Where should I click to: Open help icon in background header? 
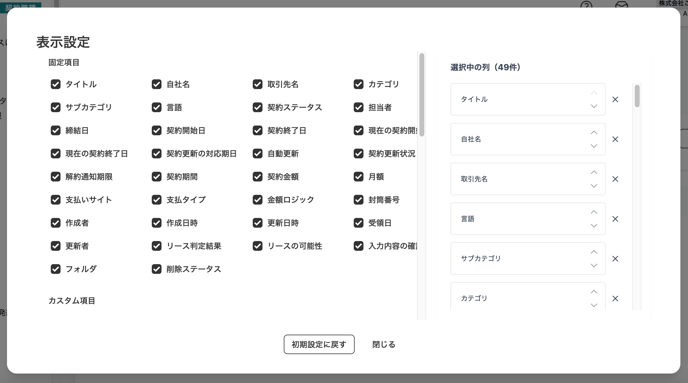tap(586, 5)
